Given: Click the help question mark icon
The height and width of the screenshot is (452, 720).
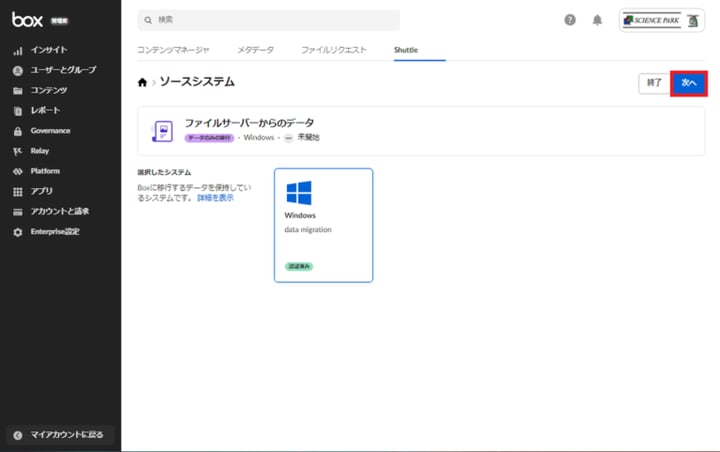Looking at the screenshot, I should [x=570, y=20].
